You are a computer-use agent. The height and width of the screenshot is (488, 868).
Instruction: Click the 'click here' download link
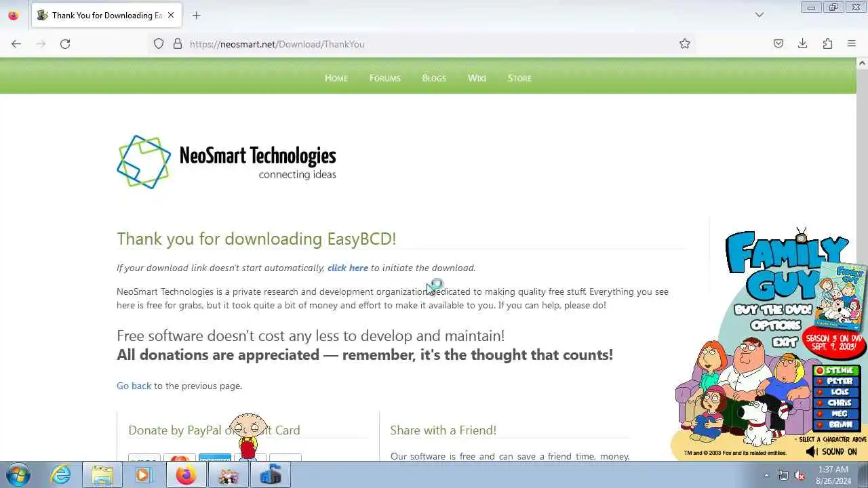click(348, 268)
